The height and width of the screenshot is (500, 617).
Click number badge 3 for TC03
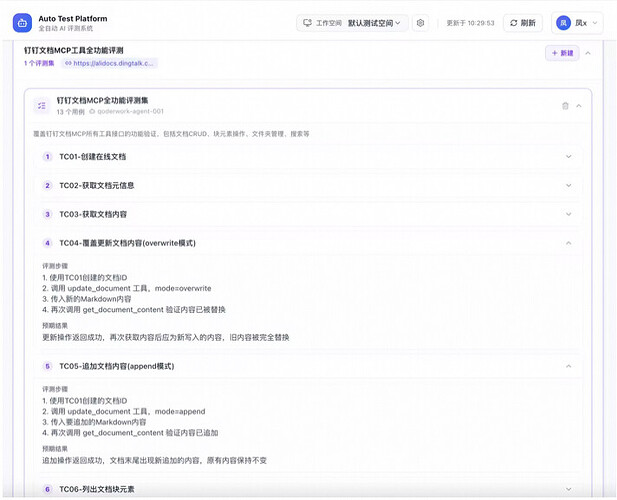tap(47, 214)
